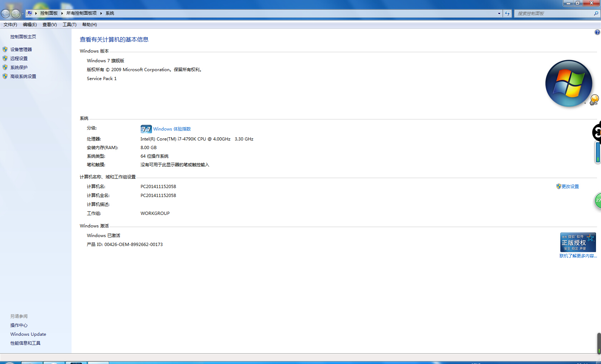Click the shield icon beside 系统保护
Viewport: 601px width, 364px height.
5,67
